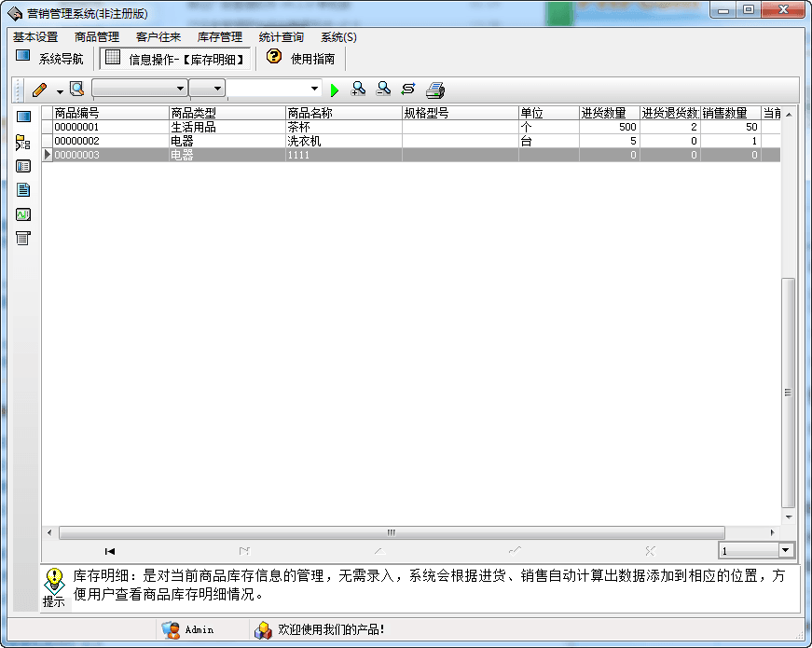Click the 1111 product name cell

tap(344, 155)
